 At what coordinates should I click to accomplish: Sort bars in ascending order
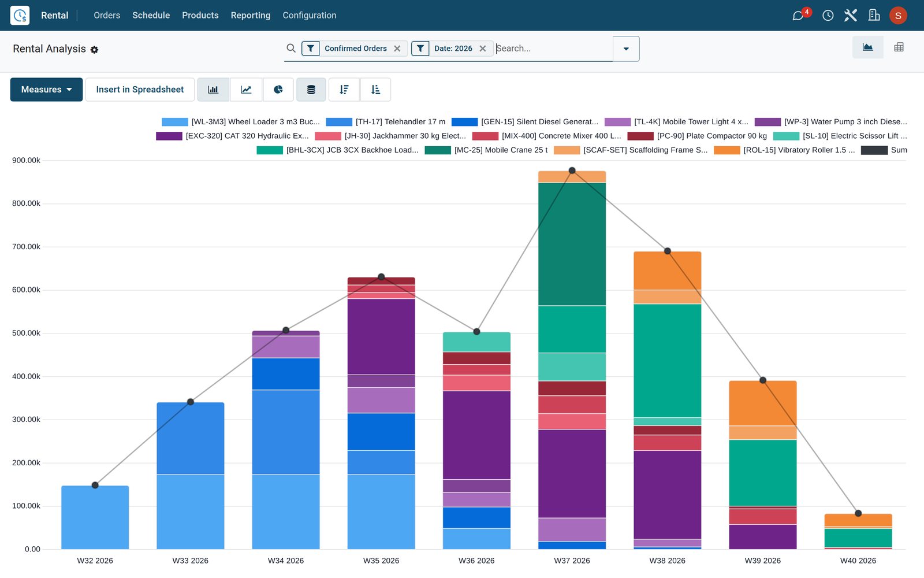tap(375, 90)
